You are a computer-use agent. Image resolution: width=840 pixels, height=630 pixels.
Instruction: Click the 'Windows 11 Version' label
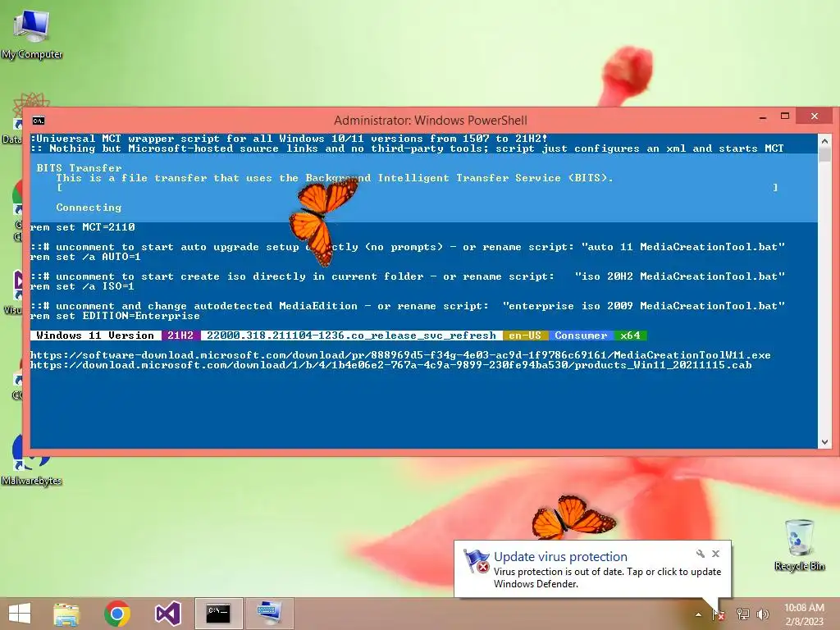(x=95, y=336)
